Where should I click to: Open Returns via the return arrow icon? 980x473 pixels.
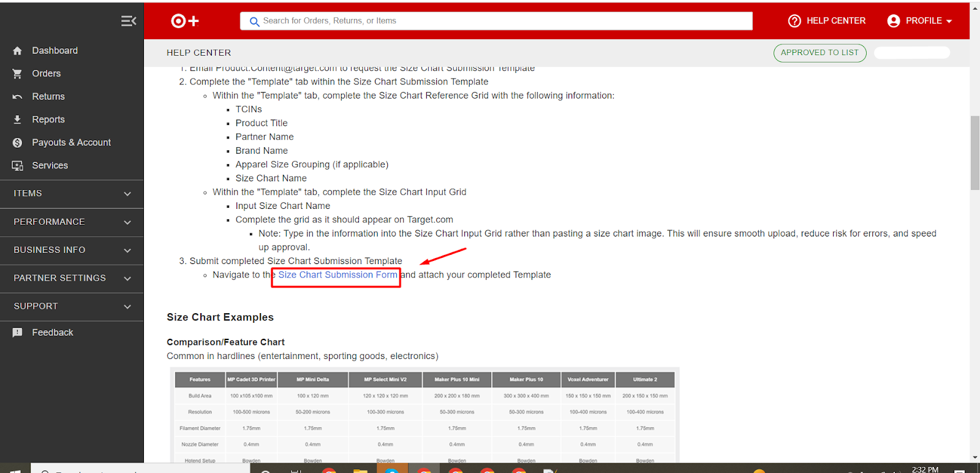point(17,97)
